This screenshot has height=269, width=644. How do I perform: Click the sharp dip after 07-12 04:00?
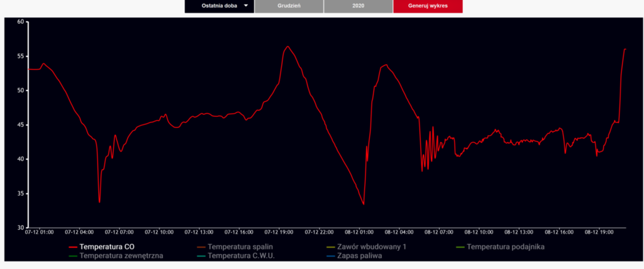(99, 202)
